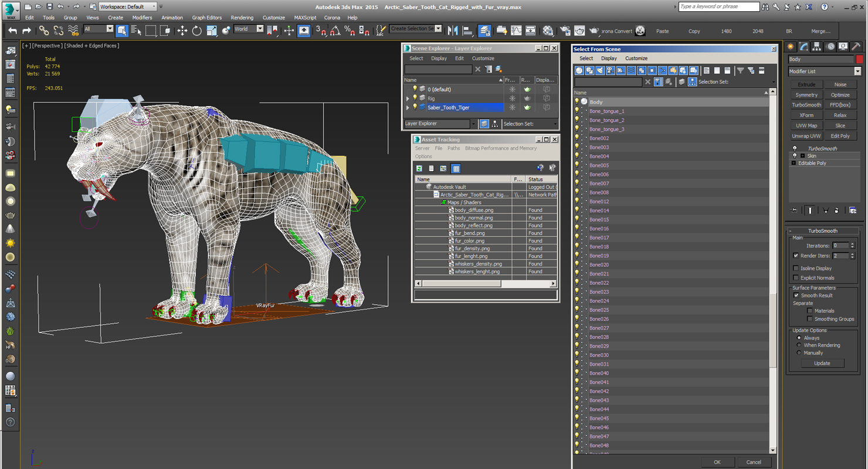This screenshot has height=469, width=868.
Task: Expand the Saber_Tooth_Tiger layer
Action: [x=408, y=107]
